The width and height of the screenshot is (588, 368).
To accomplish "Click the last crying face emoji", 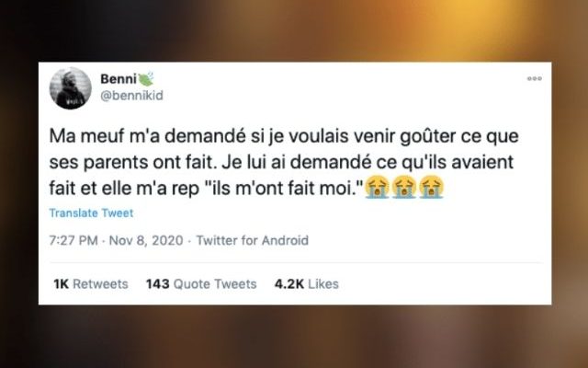I will pyautogui.click(x=432, y=187).
